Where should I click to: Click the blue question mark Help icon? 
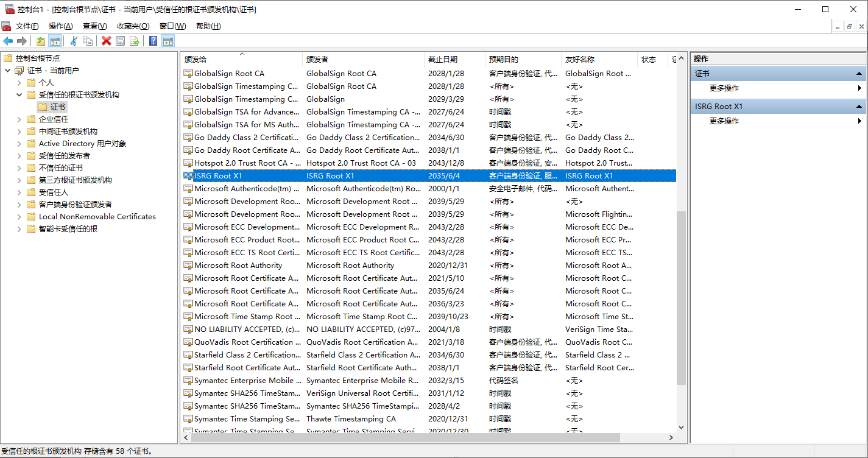coord(153,41)
